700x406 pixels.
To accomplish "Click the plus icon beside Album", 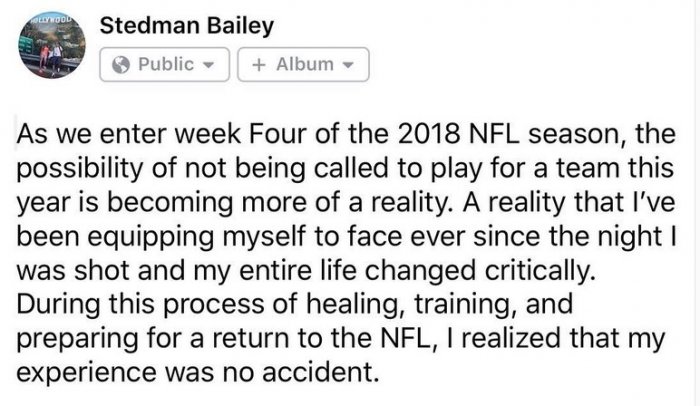I will pyautogui.click(x=258, y=65).
